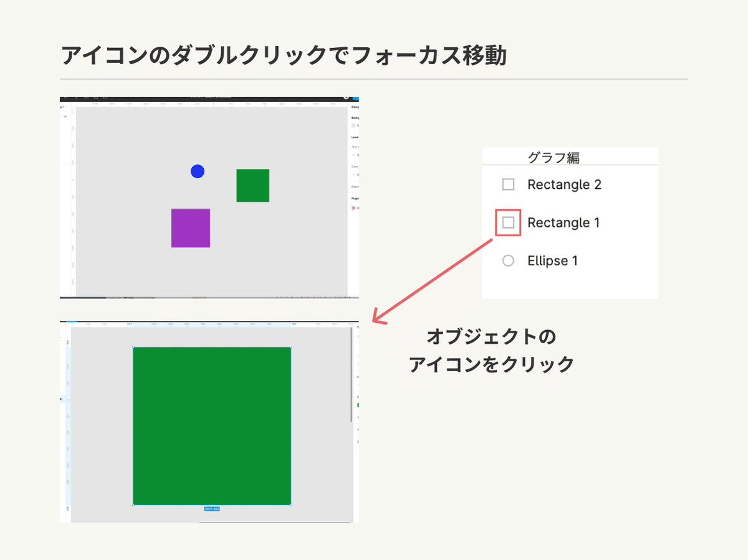The width and height of the screenshot is (748, 560).
Task: Click the オブジェクトの caption line
Action: [491, 337]
